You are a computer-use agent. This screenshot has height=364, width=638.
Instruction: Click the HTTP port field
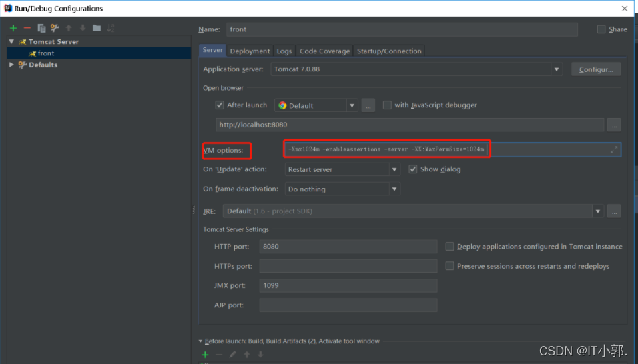[348, 246]
